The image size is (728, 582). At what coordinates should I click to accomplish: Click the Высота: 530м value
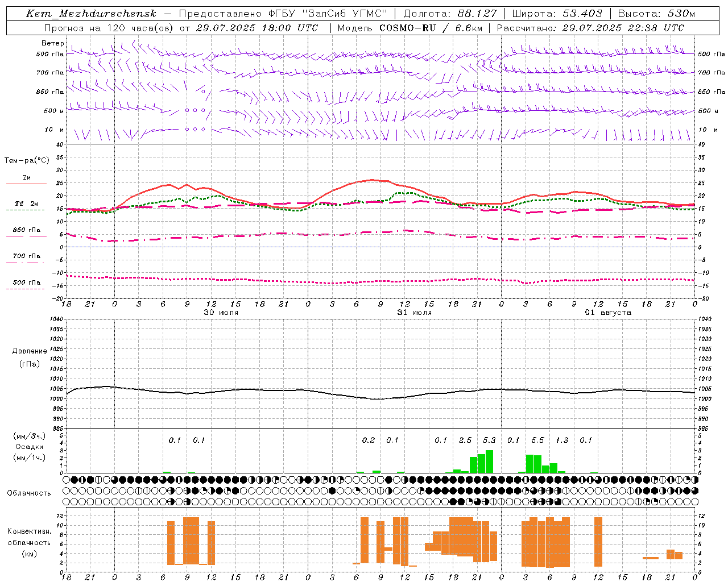click(x=656, y=14)
